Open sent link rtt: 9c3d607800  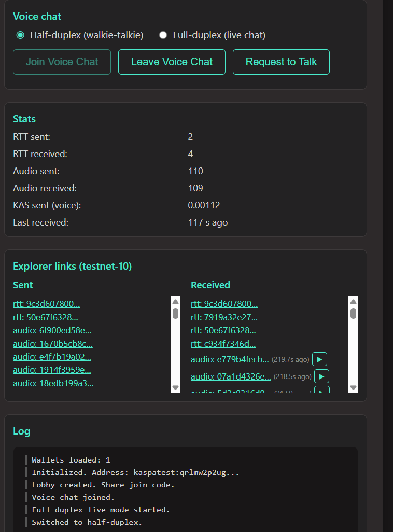pyautogui.click(x=47, y=304)
